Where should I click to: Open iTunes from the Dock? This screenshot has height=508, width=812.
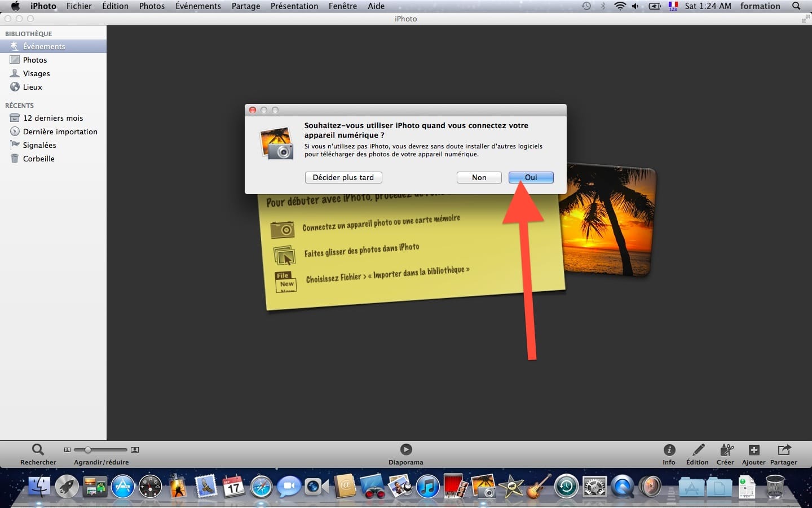tap(428, 487)
